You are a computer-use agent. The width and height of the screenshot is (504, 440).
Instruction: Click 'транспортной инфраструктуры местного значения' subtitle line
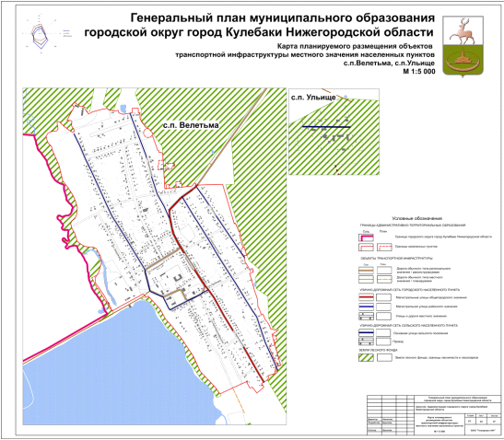tap(305, 54)
